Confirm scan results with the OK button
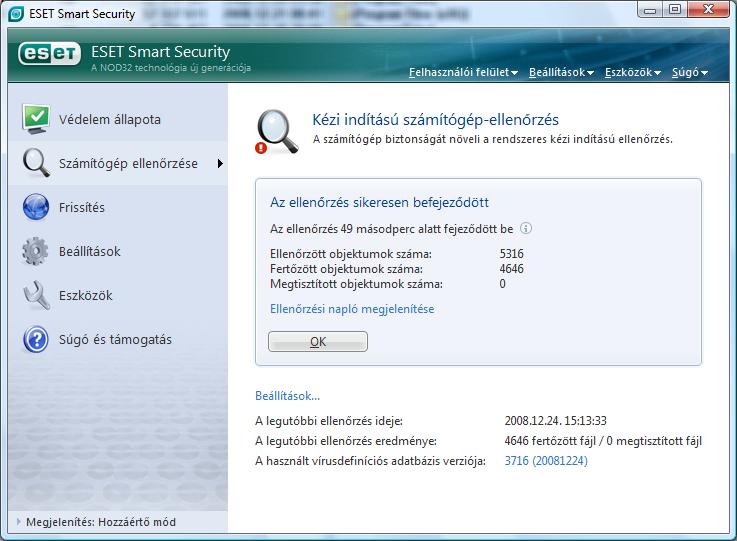 [x=318, y=342]
